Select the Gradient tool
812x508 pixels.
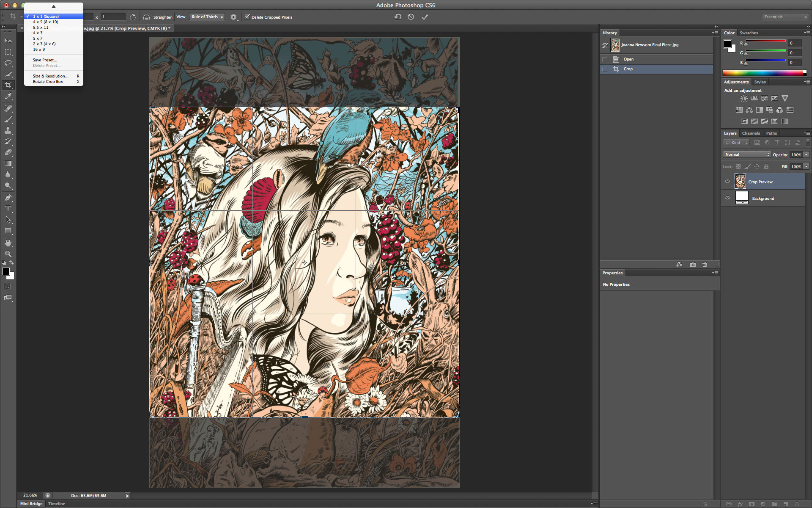tap(8, 163)
